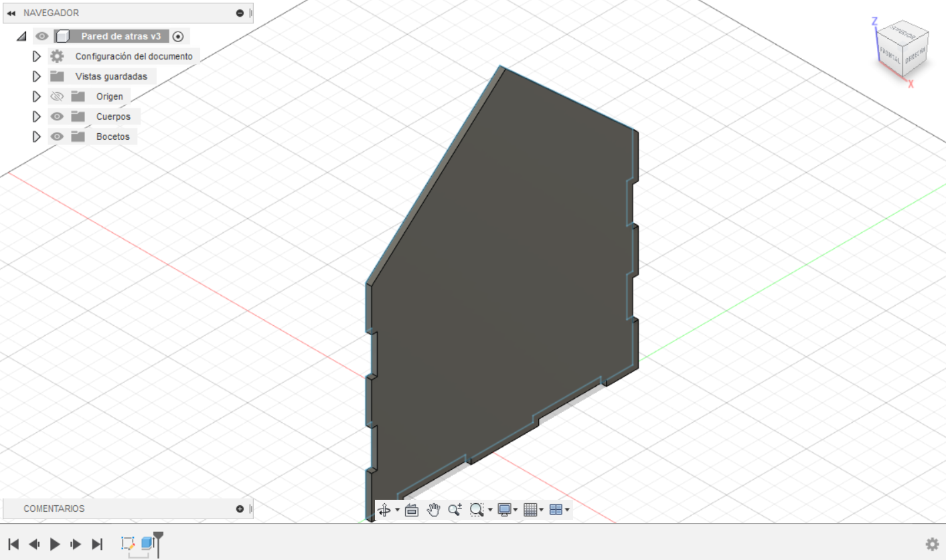Viewport: 946px width, 560px height.
Task: Click the Comentarios panel resize handle
Action: [250, 509]
